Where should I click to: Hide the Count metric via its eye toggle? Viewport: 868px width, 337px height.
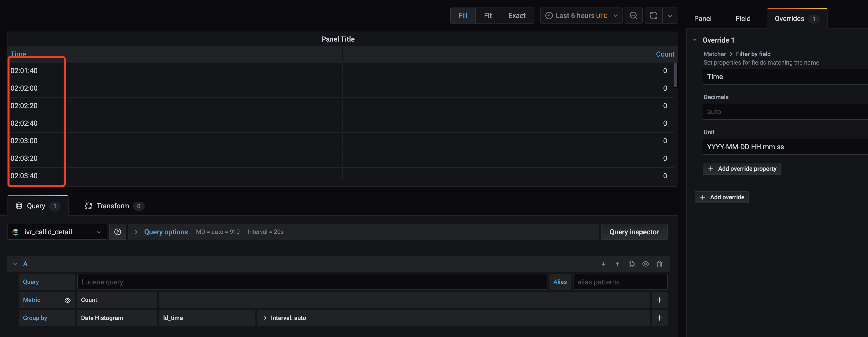pos(67,300)
